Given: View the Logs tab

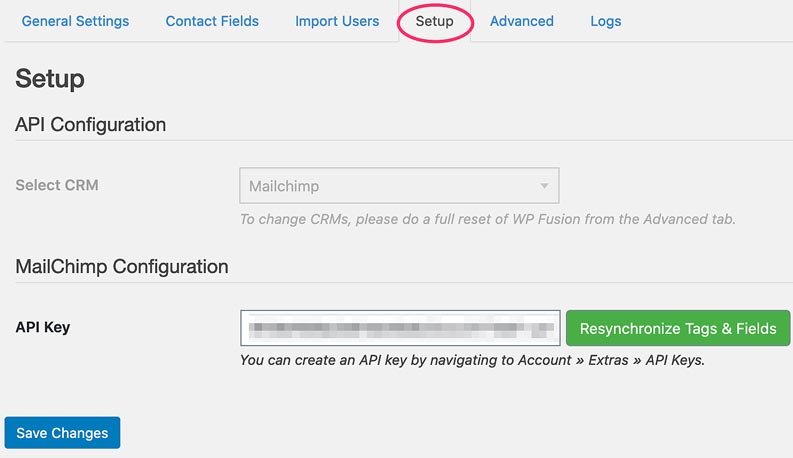Looking at the screenshot, I should point(605,21).
